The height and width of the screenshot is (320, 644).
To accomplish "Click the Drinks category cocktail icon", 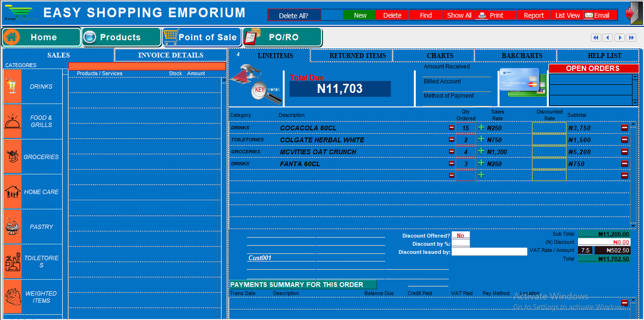I will (x=12, y=86).
